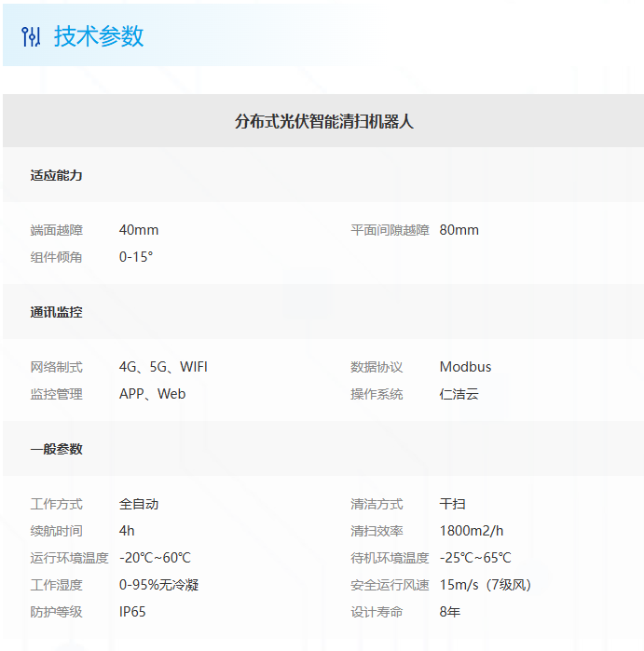
Task: Click the 设计寿命 value 8年
Action: click(449, 612)
